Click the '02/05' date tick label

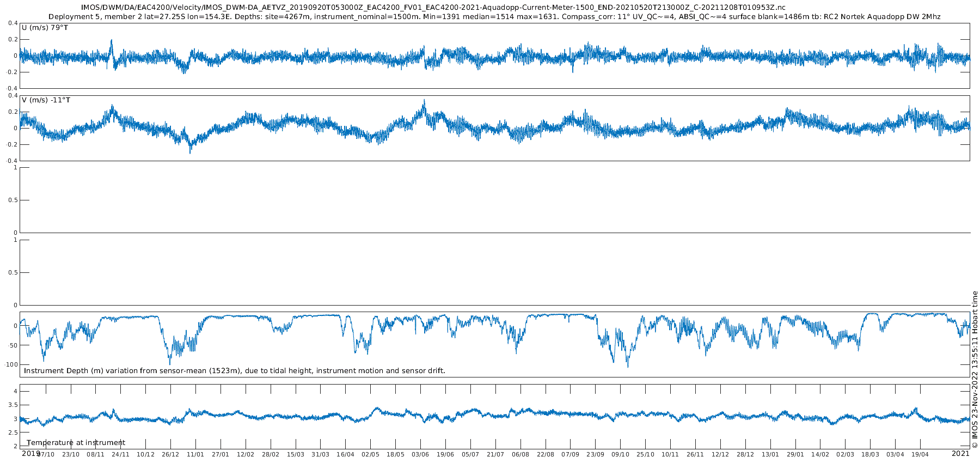[x=371, y=454]
